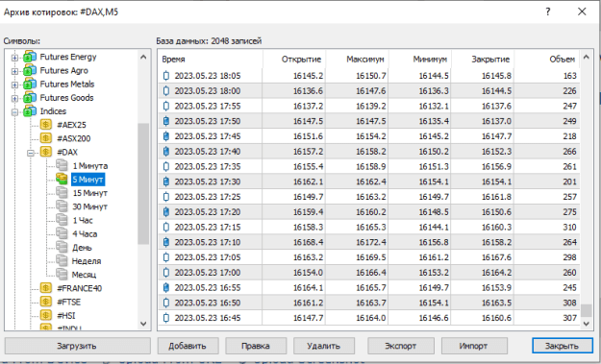Screen dimensions: 601x364
Task: Select the День timeframe label
Action: pyautogui.click(x=82, y=248)
